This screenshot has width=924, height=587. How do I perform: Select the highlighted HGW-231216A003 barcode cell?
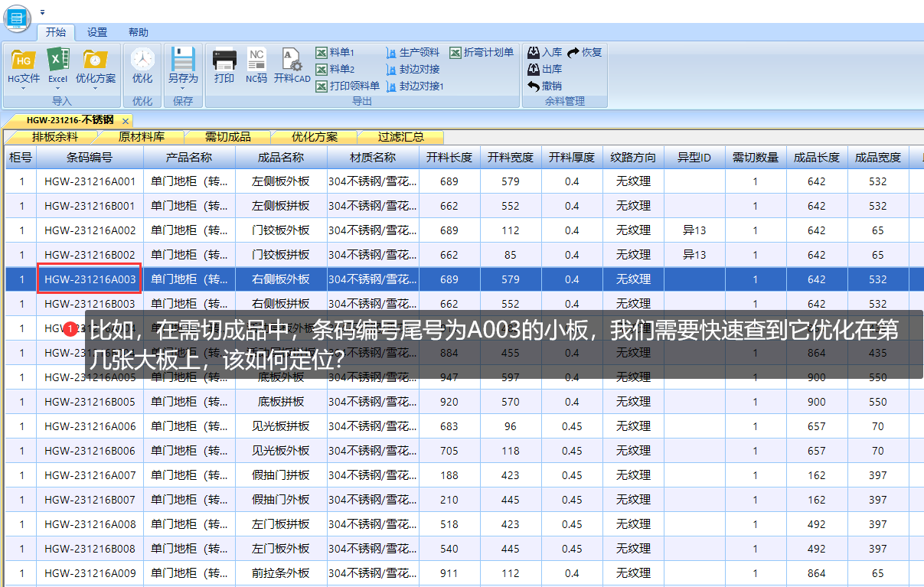(x=90, y=279)
